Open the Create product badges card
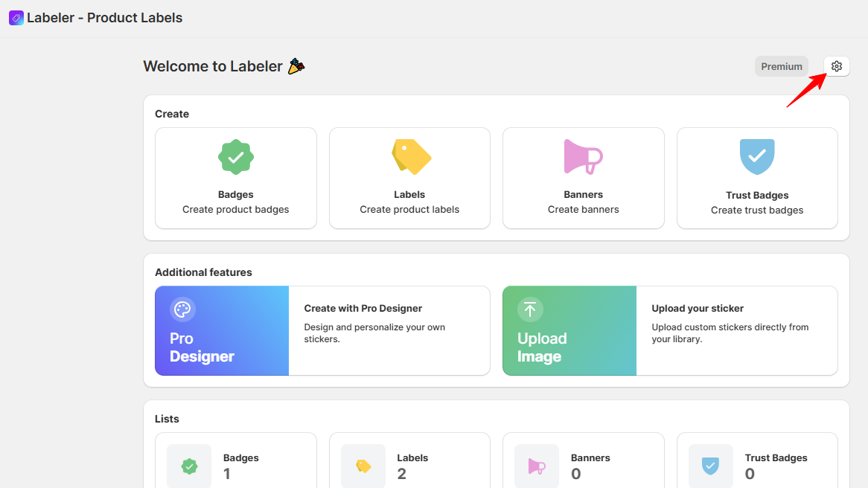The height and width of the screenshot is (488, 868). coord(236,178)
